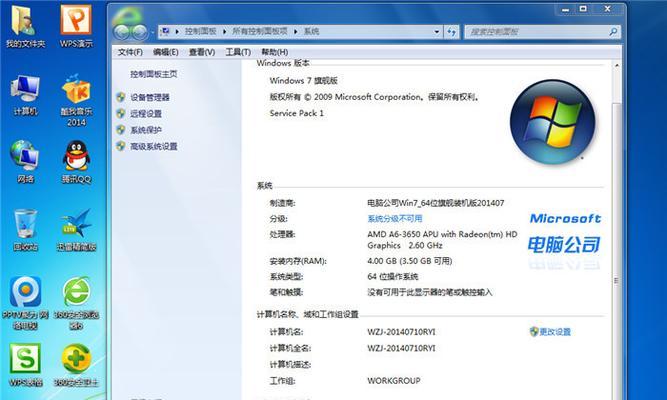
Task: Open the 文件(F) menu
Action: tap(130, 52)
